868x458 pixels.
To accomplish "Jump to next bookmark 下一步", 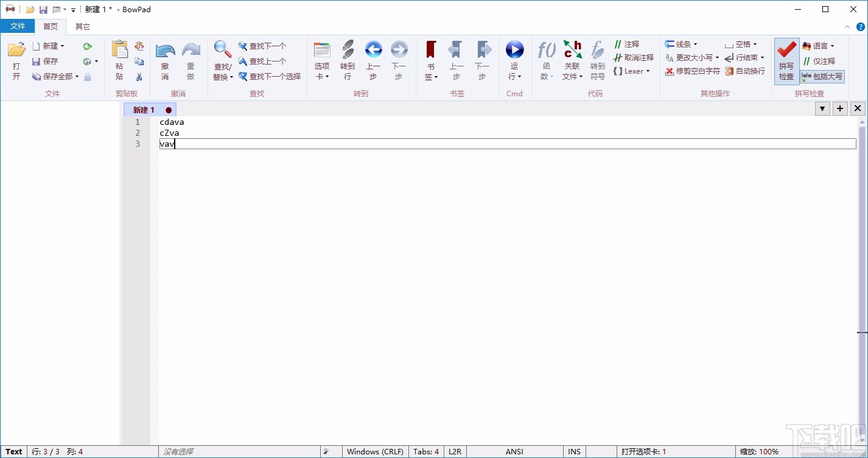I will (482, 61).
